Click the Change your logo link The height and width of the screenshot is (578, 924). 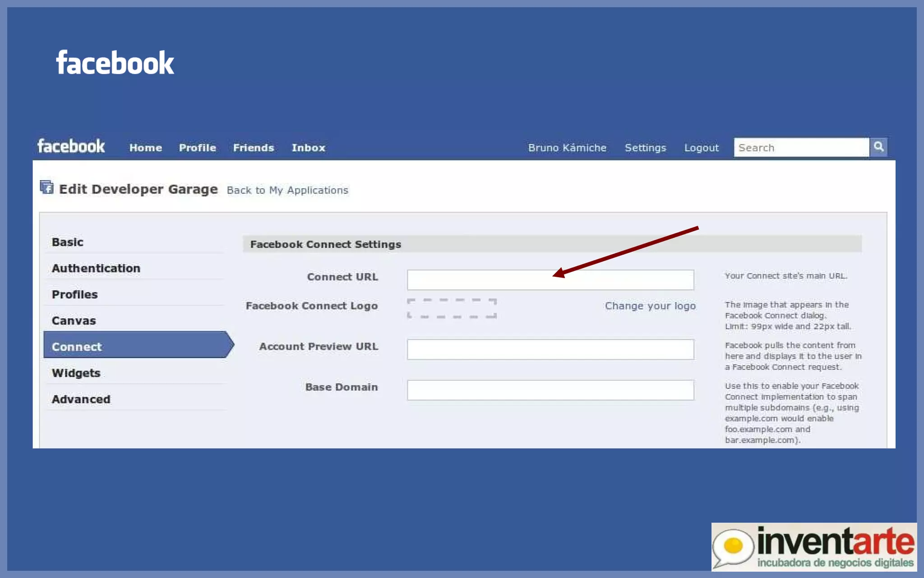(650, 306)
